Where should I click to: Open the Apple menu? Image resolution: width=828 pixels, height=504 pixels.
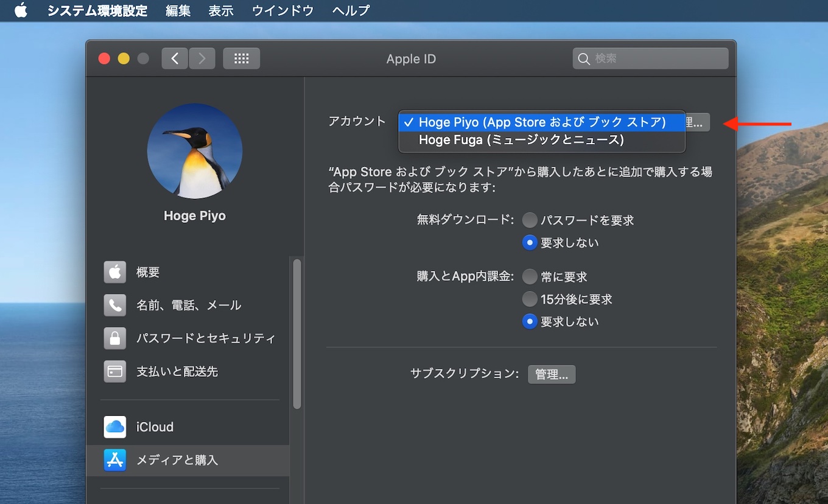(21, 10)
